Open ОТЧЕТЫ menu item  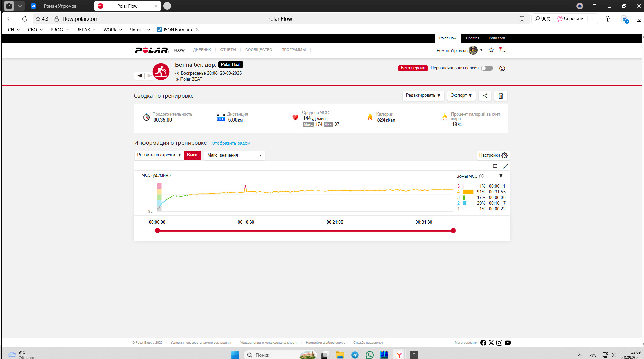[x=228, y=50]
